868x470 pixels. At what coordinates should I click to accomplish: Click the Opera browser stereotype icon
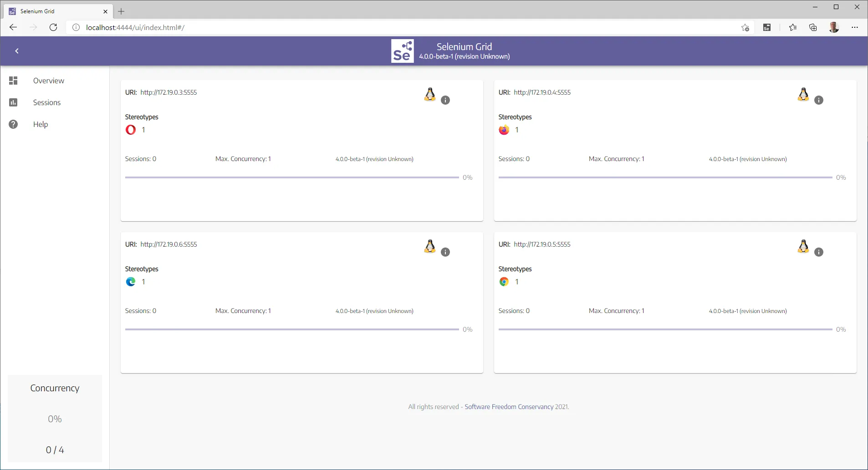pyautogui.click(x=131, y=130)
